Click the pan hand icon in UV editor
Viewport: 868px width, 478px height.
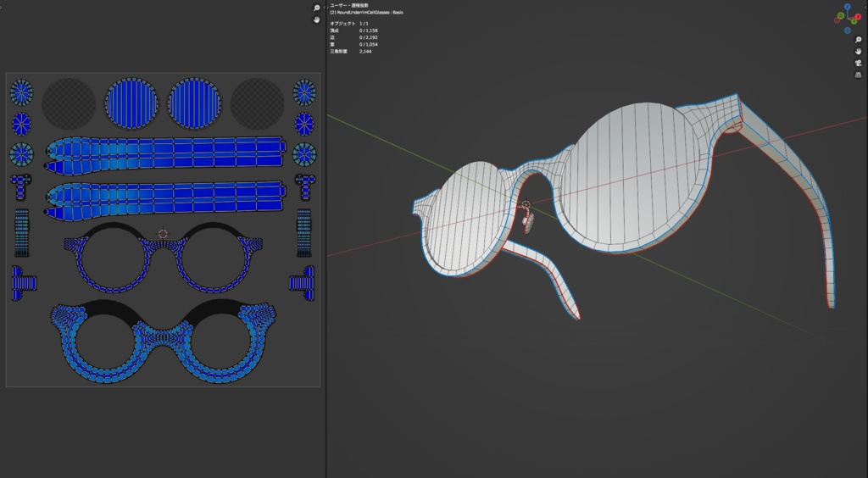point(316,20)
